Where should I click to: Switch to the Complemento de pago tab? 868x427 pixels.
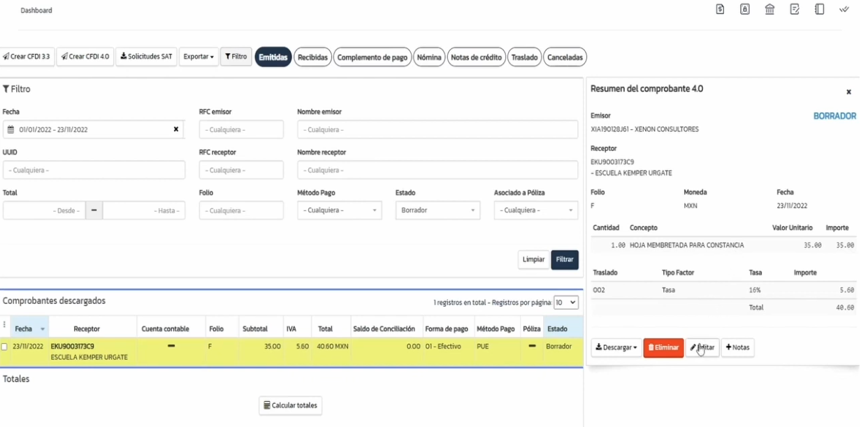[372, 57]
